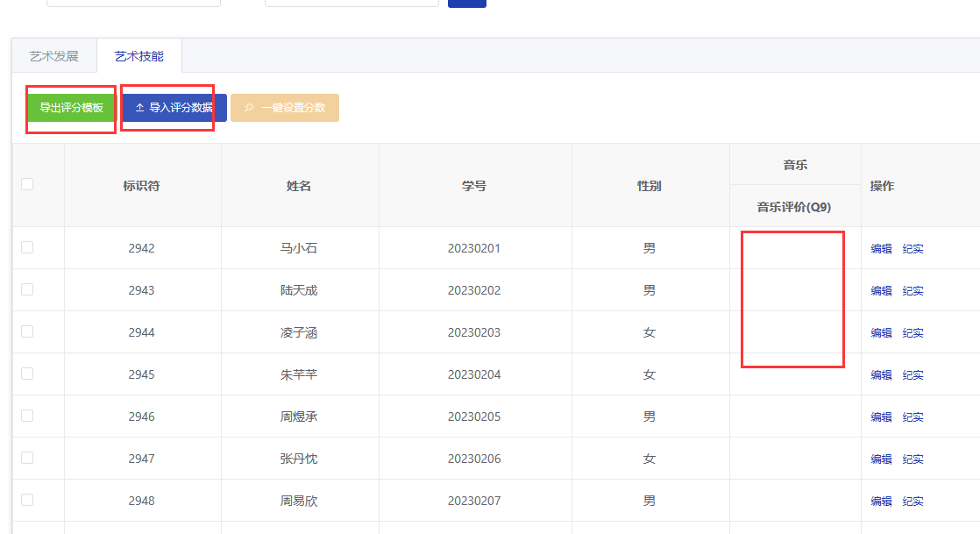Viewport: 980px width, 534px height.
Task: Click the name 陆天成
Action: coord(299,290)
